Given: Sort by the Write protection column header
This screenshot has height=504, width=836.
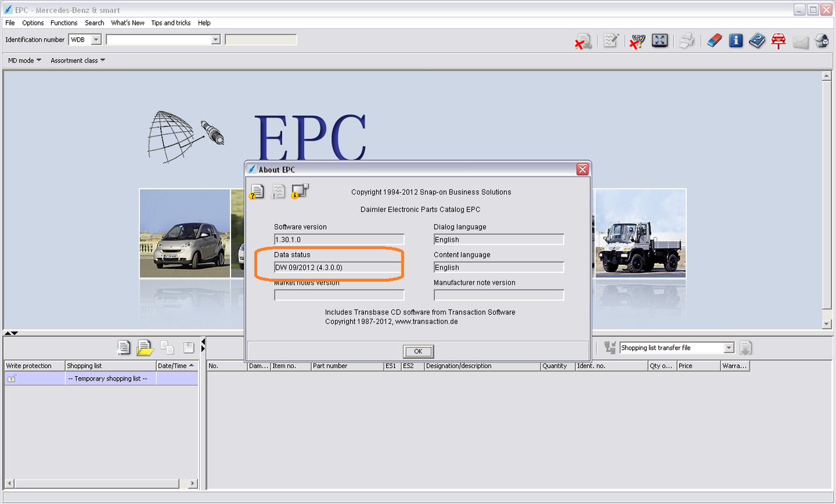Looking at the screenshot, I should coord(35,366).
